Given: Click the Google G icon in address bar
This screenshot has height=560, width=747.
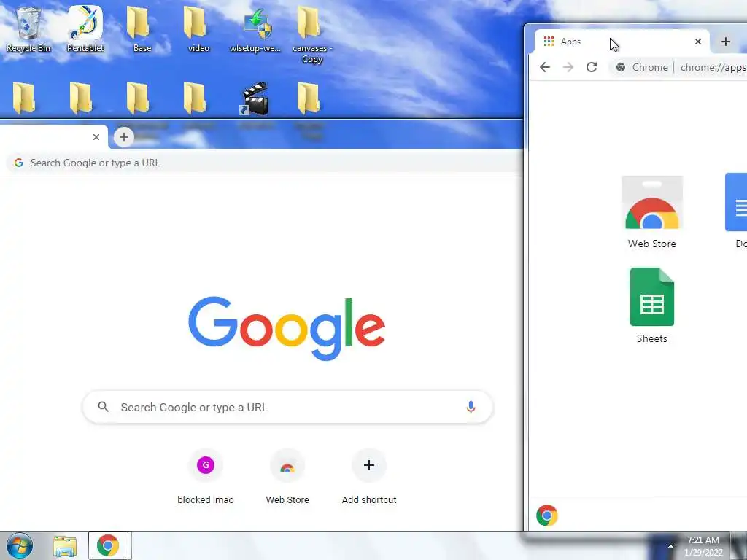Looking at the screenshot, I should click(x=18, y=163).
